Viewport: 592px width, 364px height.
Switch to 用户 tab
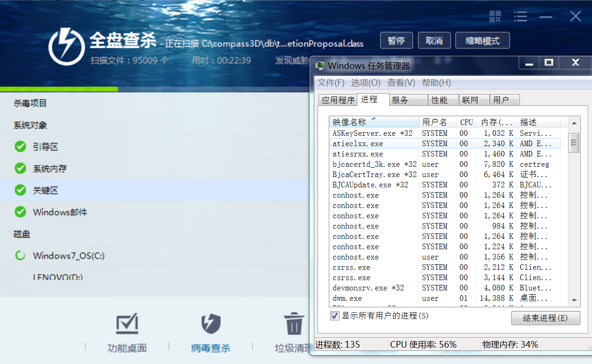[x=504, y=100]
